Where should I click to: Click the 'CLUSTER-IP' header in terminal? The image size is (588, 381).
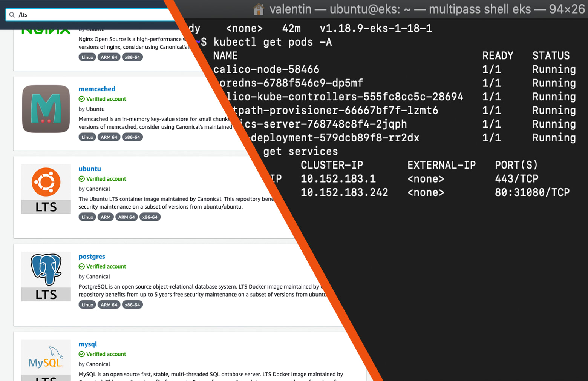click(x=332, y=165)
